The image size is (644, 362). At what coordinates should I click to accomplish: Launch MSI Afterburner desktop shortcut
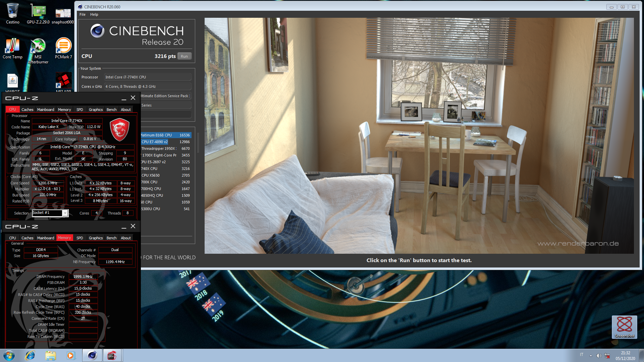point(38,51)
